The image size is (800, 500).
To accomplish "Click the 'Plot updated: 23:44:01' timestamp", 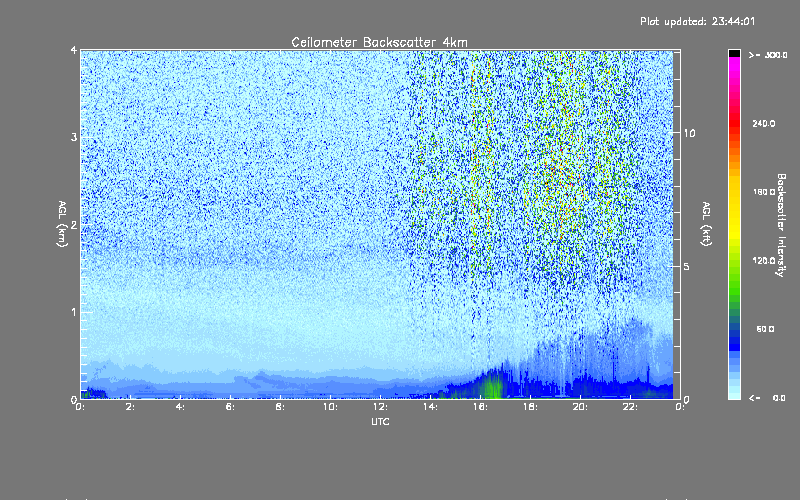I will (x=697, y=21).
